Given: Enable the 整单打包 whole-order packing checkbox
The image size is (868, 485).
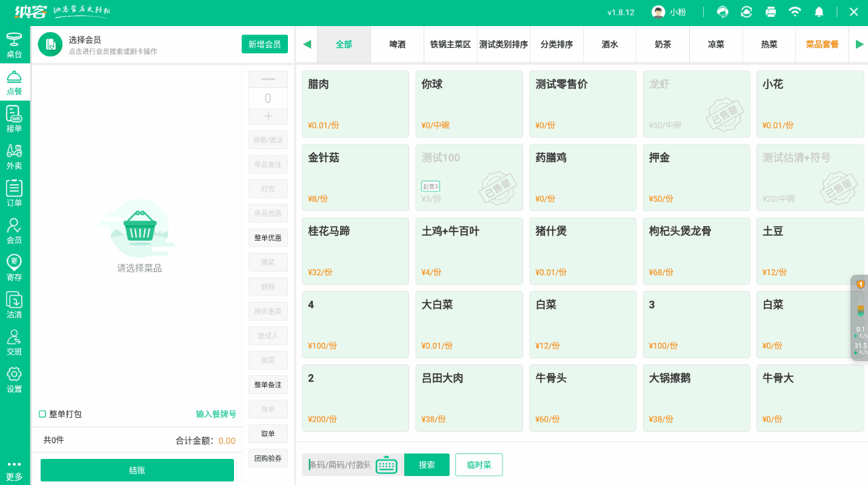Looking at the screenshot, I should click(x=42, y=414).
